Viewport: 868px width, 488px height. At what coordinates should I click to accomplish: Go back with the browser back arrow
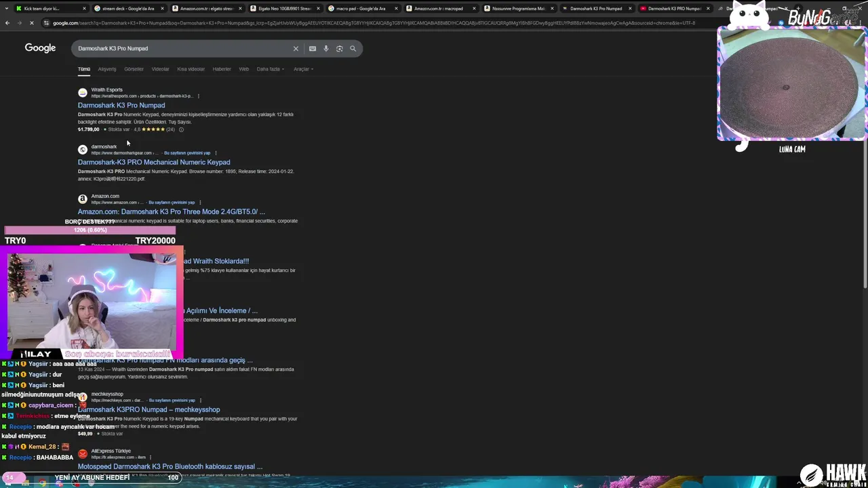tap(7, 23)
